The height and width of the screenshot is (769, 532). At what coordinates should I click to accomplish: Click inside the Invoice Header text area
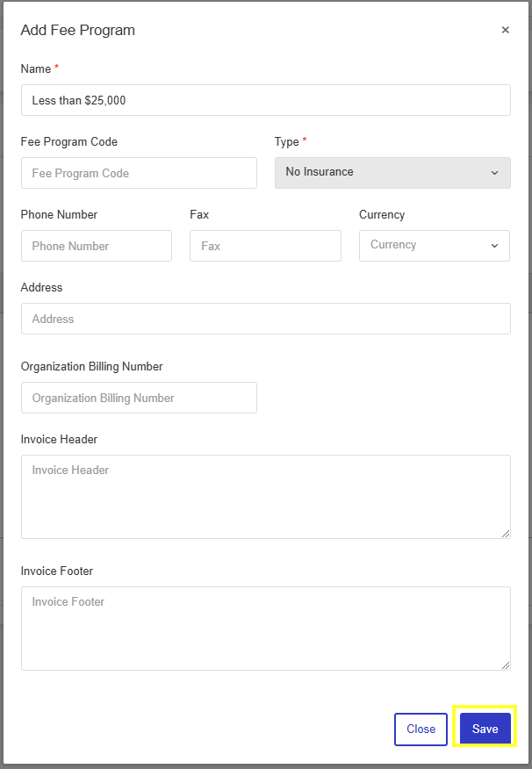point(266,497)
